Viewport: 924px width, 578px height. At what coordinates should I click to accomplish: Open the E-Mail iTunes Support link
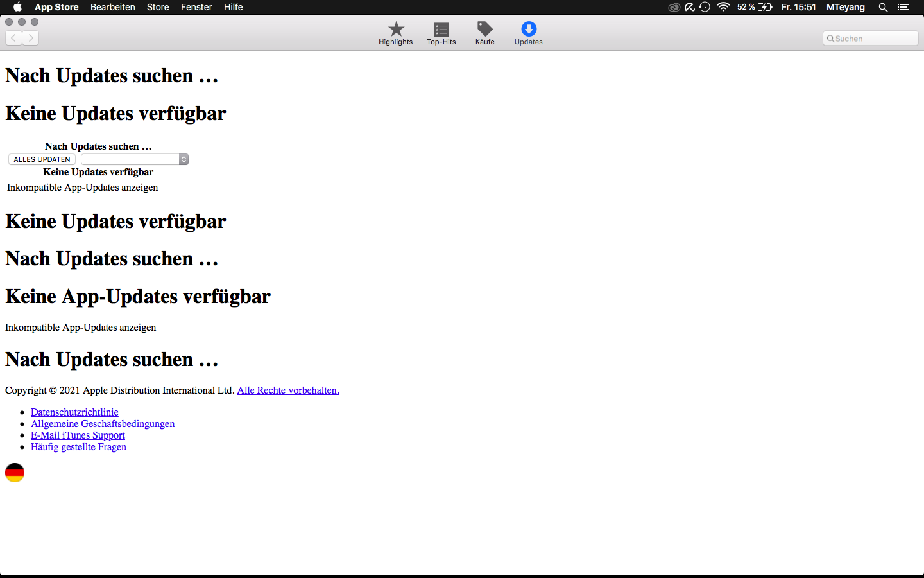coord(78,435)
